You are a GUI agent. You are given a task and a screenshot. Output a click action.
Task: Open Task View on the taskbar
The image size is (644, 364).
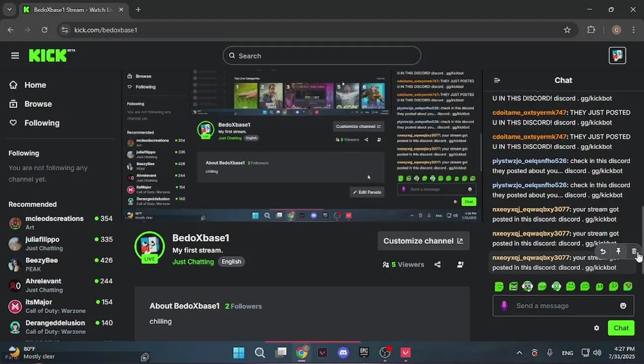click(281, 352)
